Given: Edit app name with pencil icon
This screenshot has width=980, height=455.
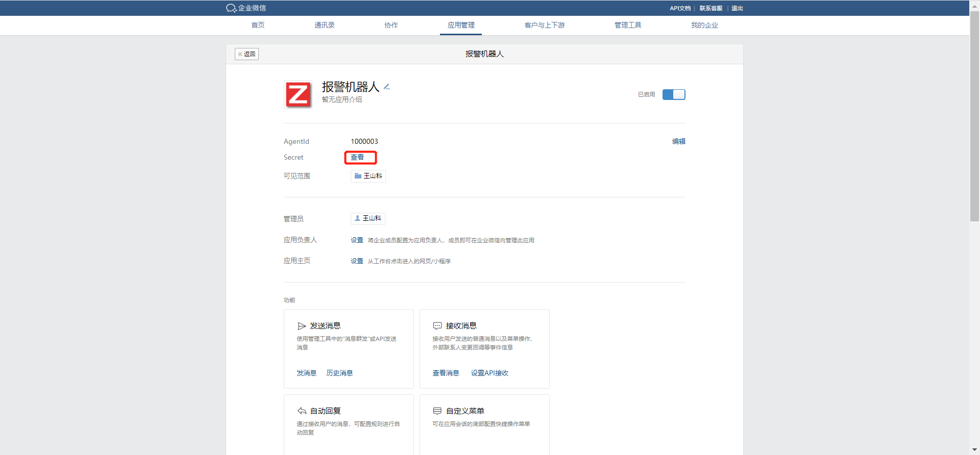Looking at the screenshot, I should pyautogui.click(x=387, y=87).
